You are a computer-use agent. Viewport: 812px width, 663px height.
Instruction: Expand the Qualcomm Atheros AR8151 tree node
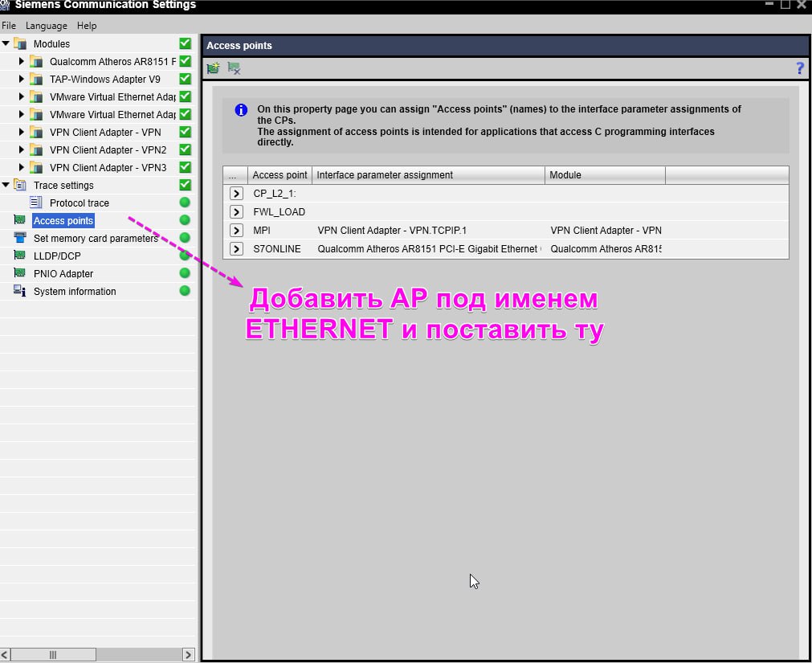point(21,61)
